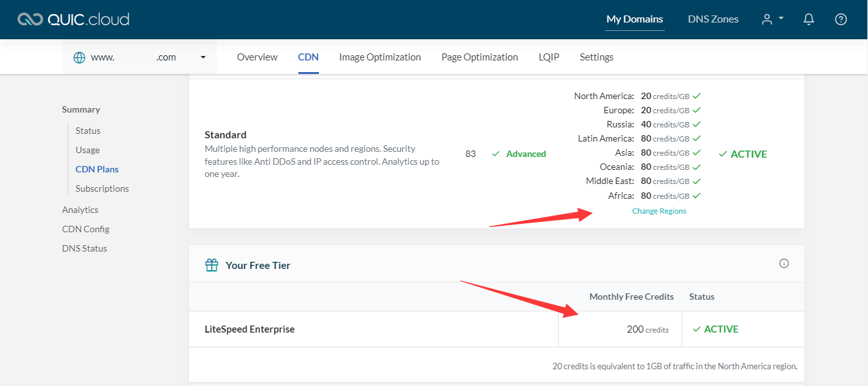Image resolution: width=868 pixels, height=386 pixels.
Task: Expand the domain selector dropdown arrow
Action: [203, 57]
